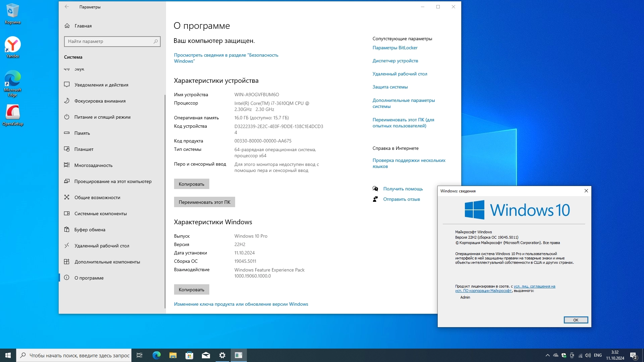The image size is (644, 362).
Task: Click the Home icon next to Главная
Action: (x=67, y=26)
